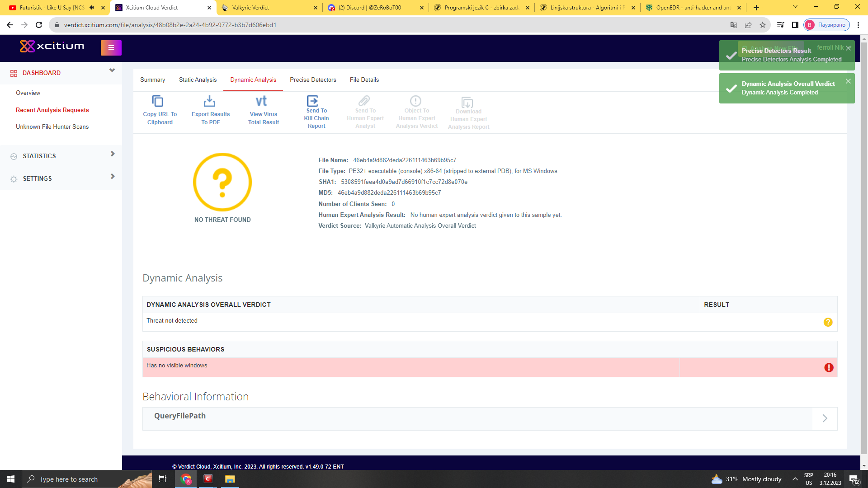The height and width of the screenshot is (488, 868).
Task: Toggle the sidebar hamburger menu button
Action: [x=111, y=47]
